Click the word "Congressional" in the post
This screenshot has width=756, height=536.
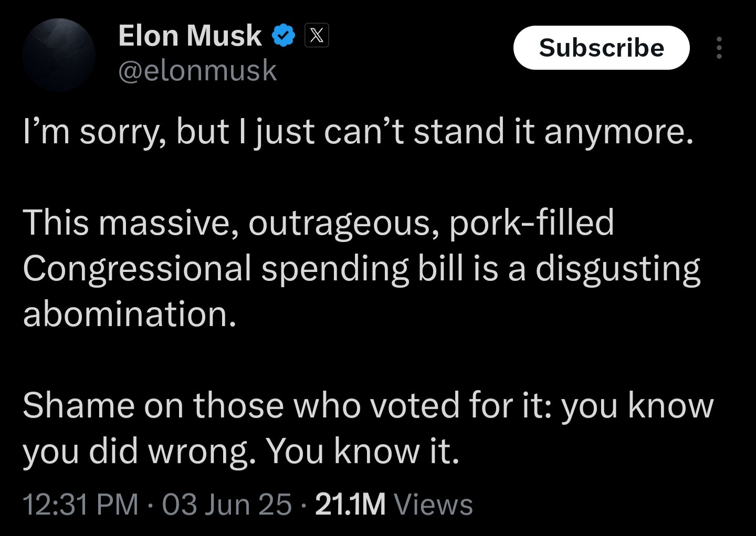137,269
